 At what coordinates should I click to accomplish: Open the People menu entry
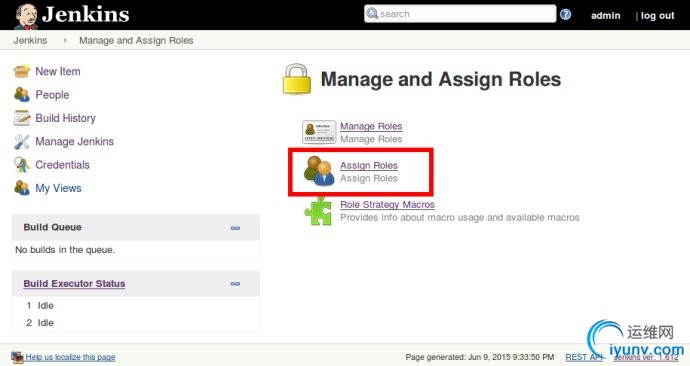coord(52,95)
